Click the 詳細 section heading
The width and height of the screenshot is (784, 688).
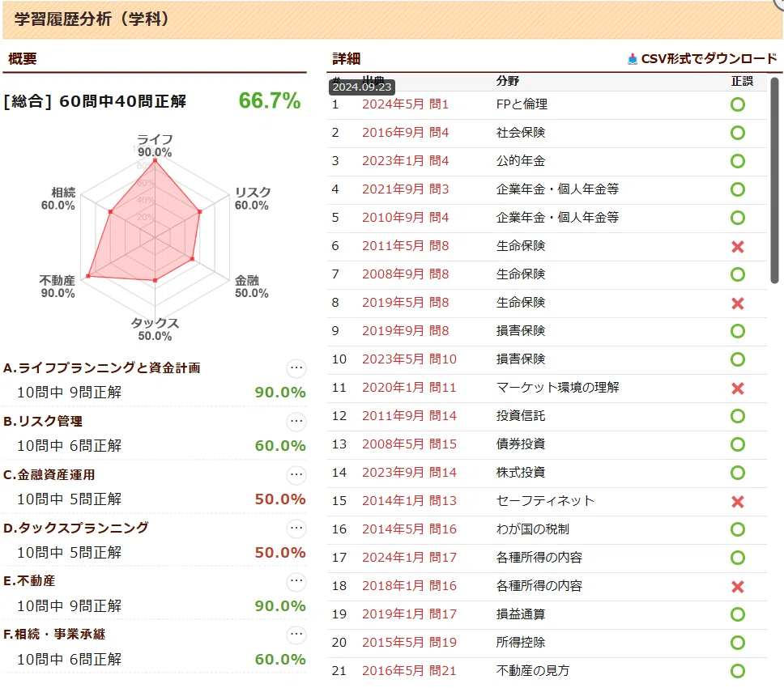(x=347, y=59)
